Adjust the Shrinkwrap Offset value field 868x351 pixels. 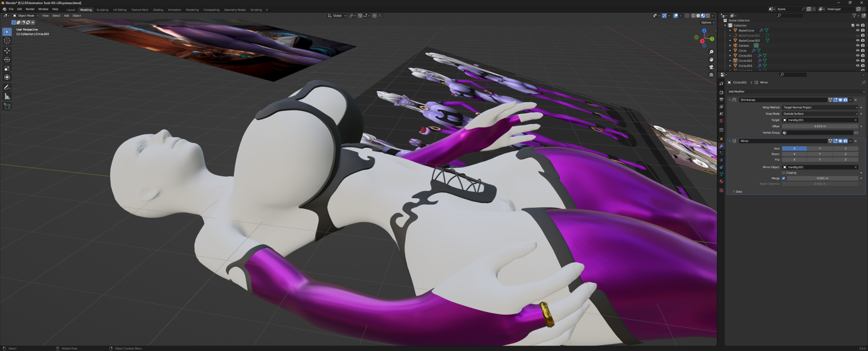pos(820,127)
